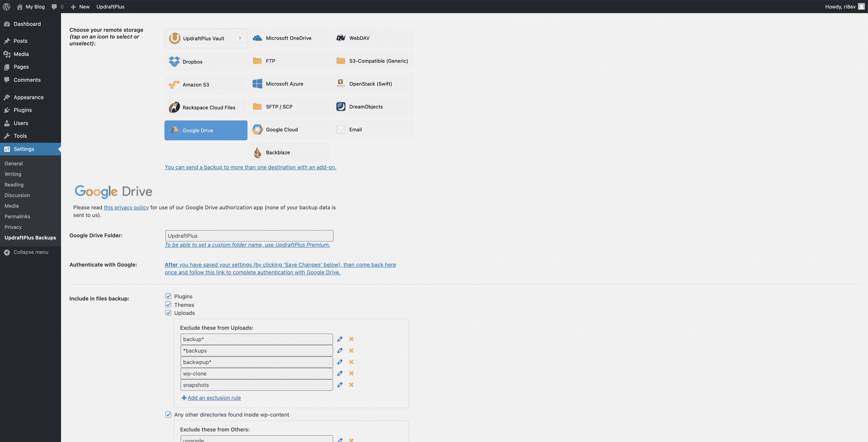Image resolution: width=868 pixels, height=442 pixels.
Task: Choose Backblaze storage option
Action: [289, 153]
